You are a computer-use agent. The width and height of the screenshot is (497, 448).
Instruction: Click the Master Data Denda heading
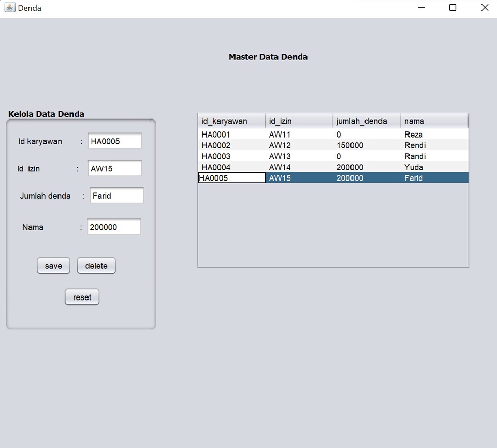tap(268, 57)
